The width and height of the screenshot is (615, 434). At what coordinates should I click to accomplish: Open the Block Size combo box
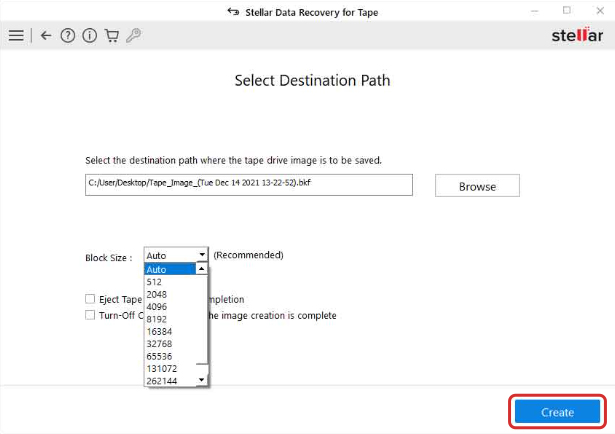176,255
